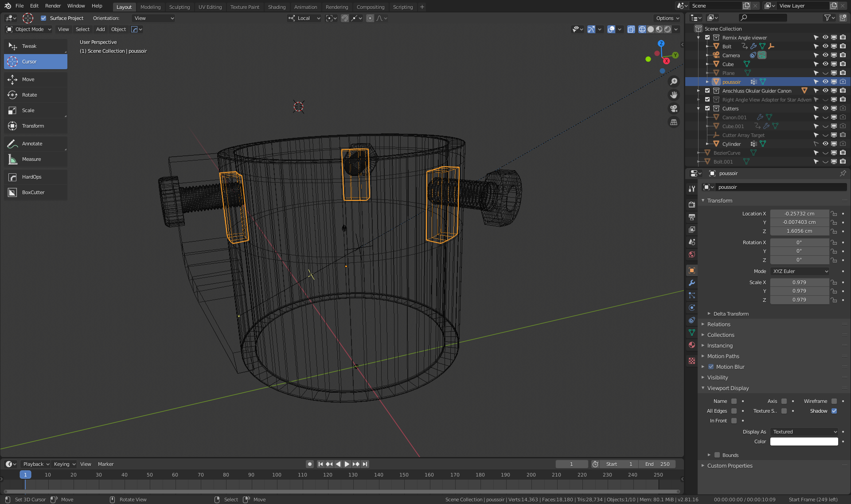Click the Options button in viewport header
The height and width of the screenshot is (504, 851).
pos(667,18)
